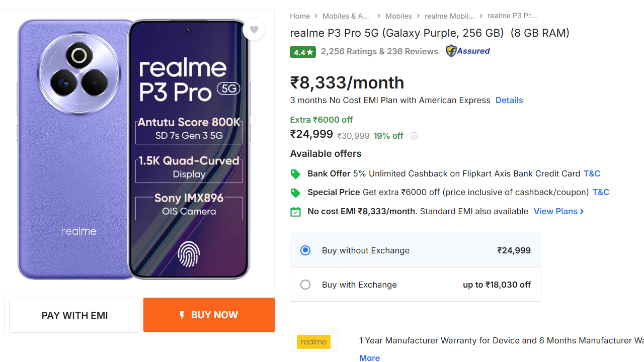This screenshot has width=644, height=362.
Task: Expand warranty details with More
Action: [x=369, y=357]
